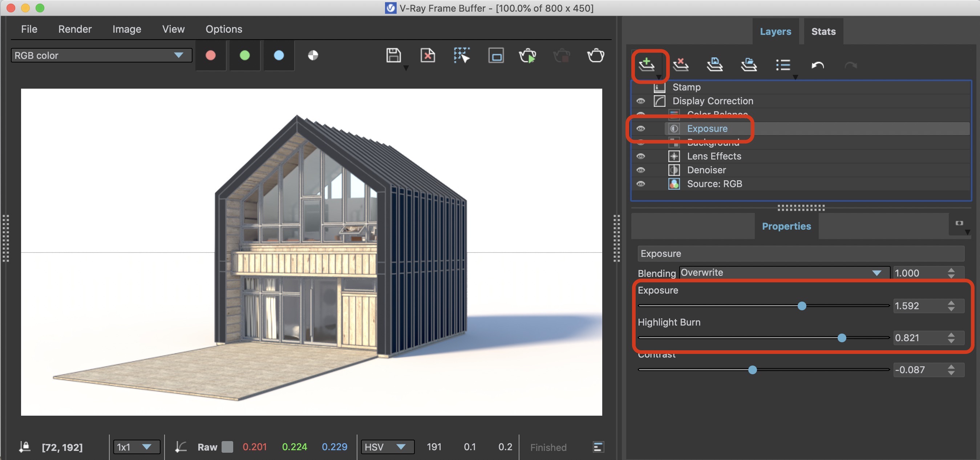Select the Display Correction layer
The width and height of the screenshot is (980, 460).
pos(713,101)
